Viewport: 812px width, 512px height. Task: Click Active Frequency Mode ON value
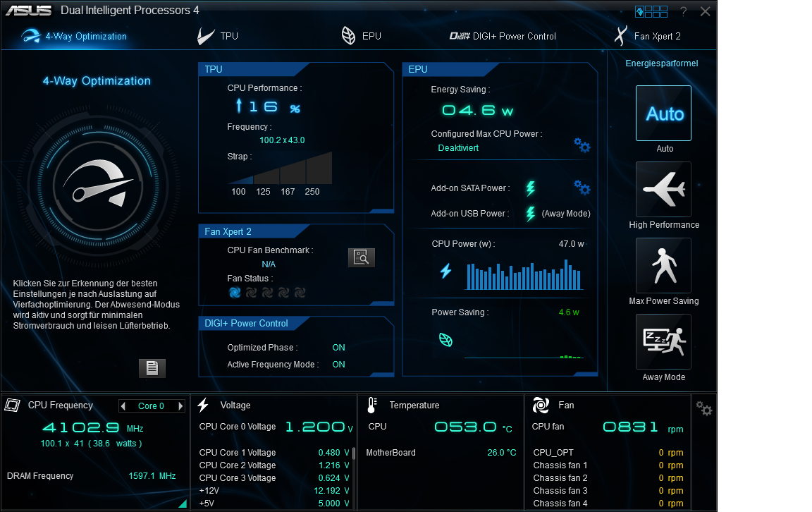(338, 365)
